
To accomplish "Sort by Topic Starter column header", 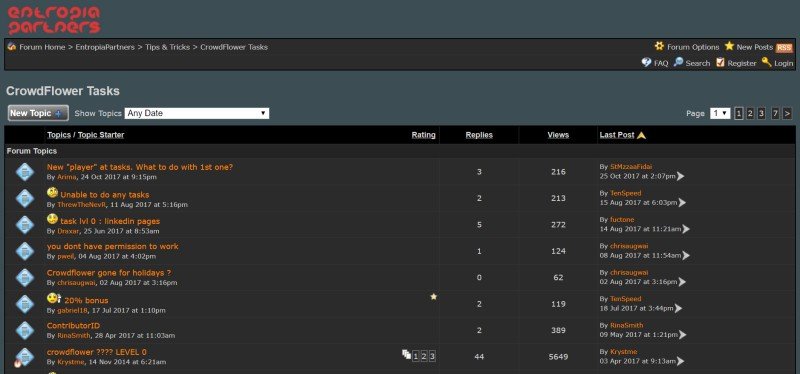I will click(x=101, y=135).
